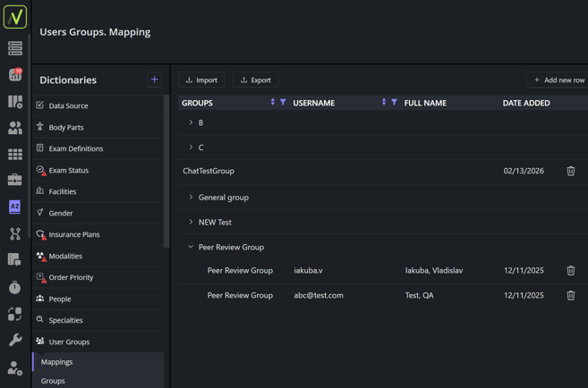Click the Full Name column header
Image resolution: width=588 pixels, height=388 pixels.
click(x=425, y=103)
